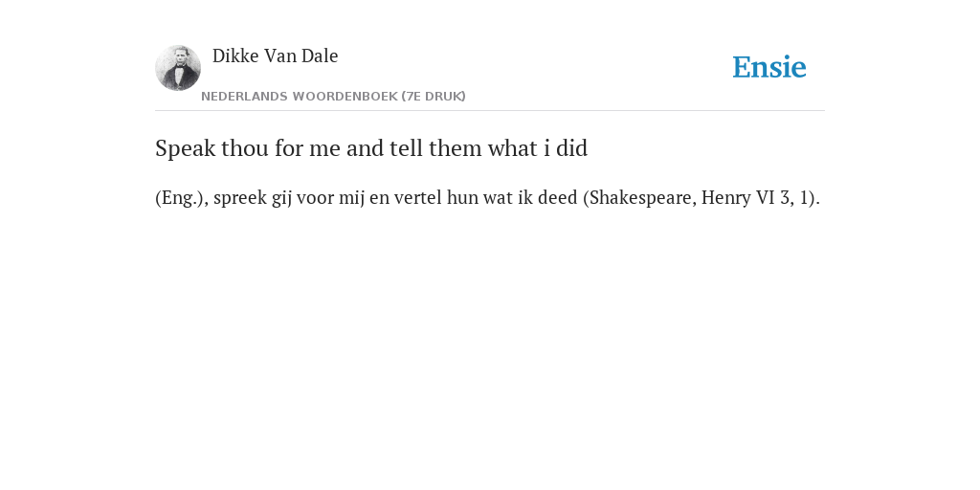
Task: Open the Ensie logo link
Action: (768, 67)
